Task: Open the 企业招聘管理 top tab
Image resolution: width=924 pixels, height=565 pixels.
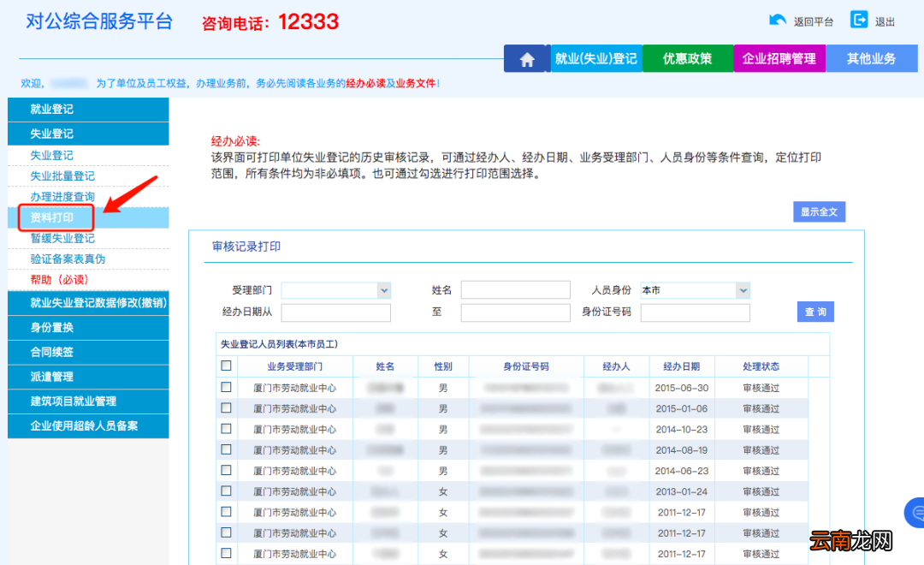Action: coord(779,58)
